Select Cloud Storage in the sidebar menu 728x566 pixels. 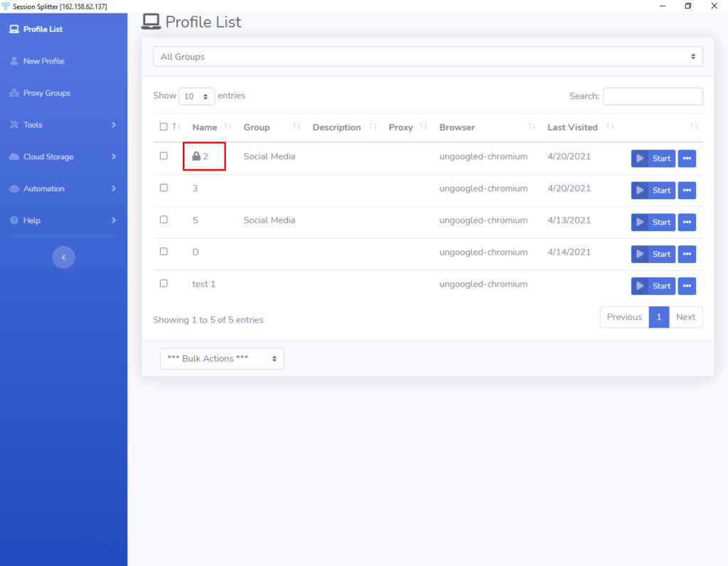48,156
